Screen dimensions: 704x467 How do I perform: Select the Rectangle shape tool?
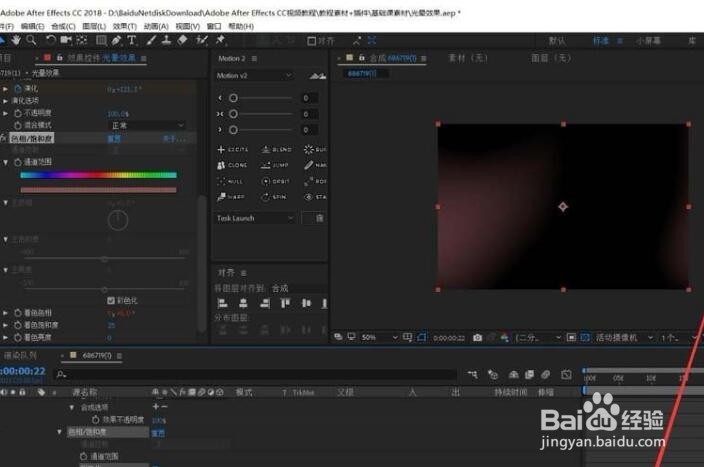(x=101, y=40)
